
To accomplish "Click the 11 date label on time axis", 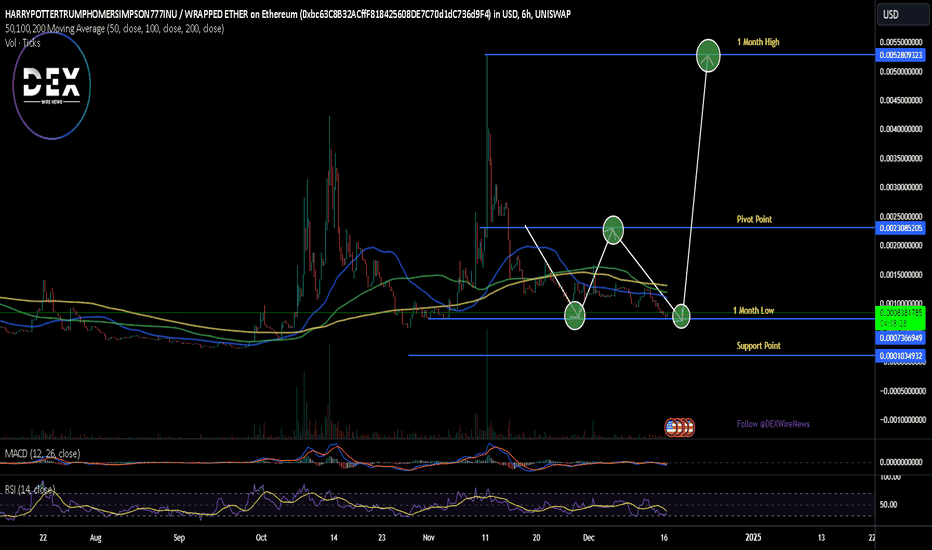I will (486, 538).
